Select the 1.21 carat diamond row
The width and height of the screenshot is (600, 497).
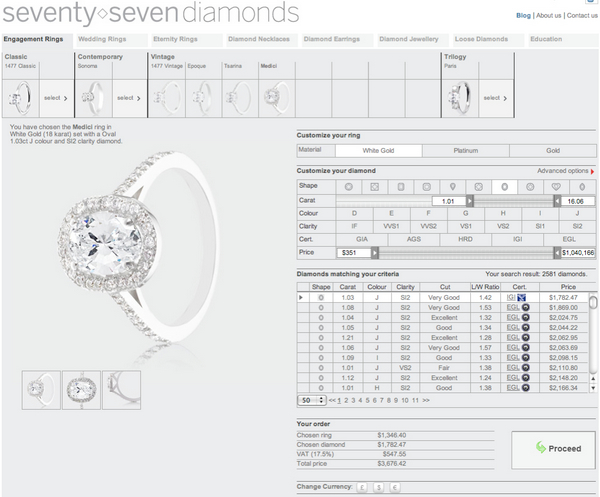(443, 337)
